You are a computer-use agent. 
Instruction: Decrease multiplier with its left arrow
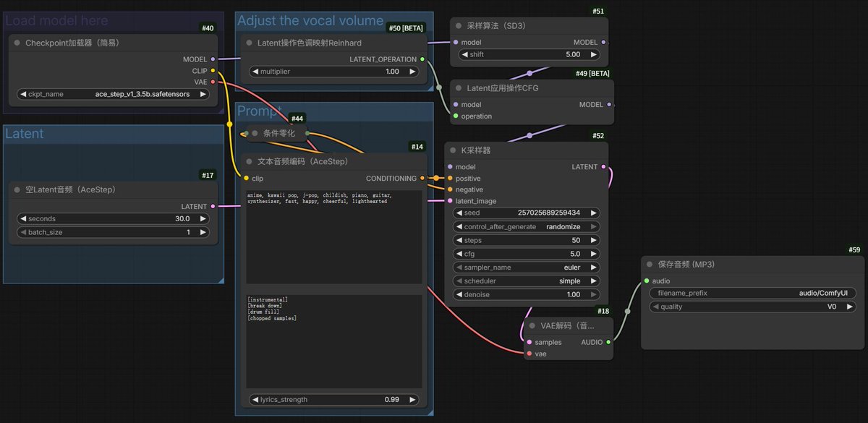pyautogui.click(x=254, y=72)
